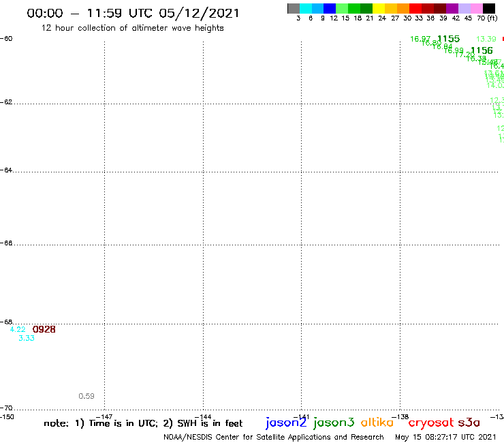Image resolution: width=504 pixels, height=443 pixels.
Task: Click the '-138' longitude axis label
Action: point(400,417)
